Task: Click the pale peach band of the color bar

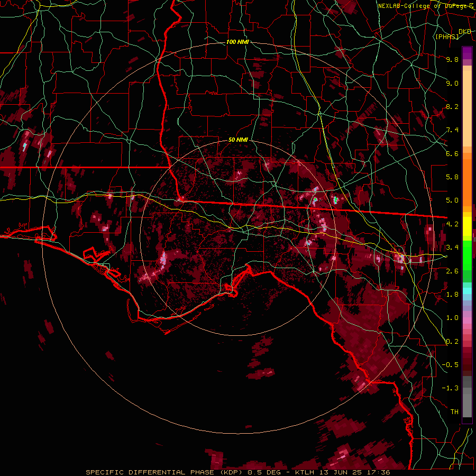Action: [467, 108]
